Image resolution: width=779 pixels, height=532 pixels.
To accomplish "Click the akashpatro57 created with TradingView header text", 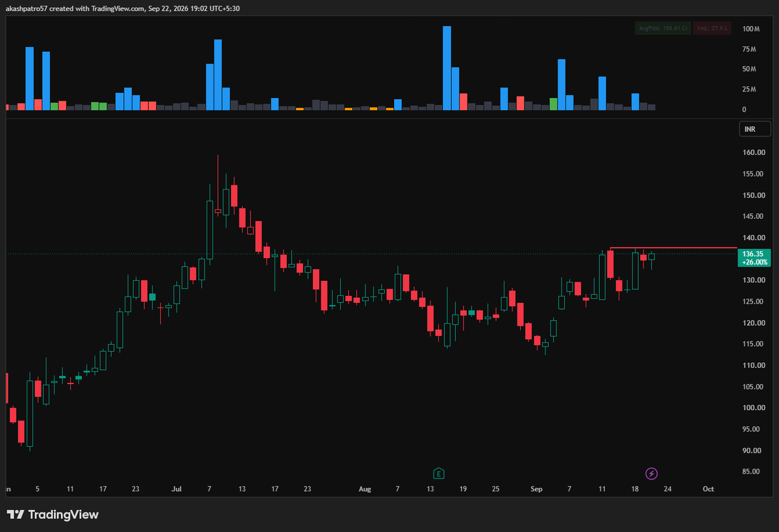I will pyautogui.click(x=123, y=8).
